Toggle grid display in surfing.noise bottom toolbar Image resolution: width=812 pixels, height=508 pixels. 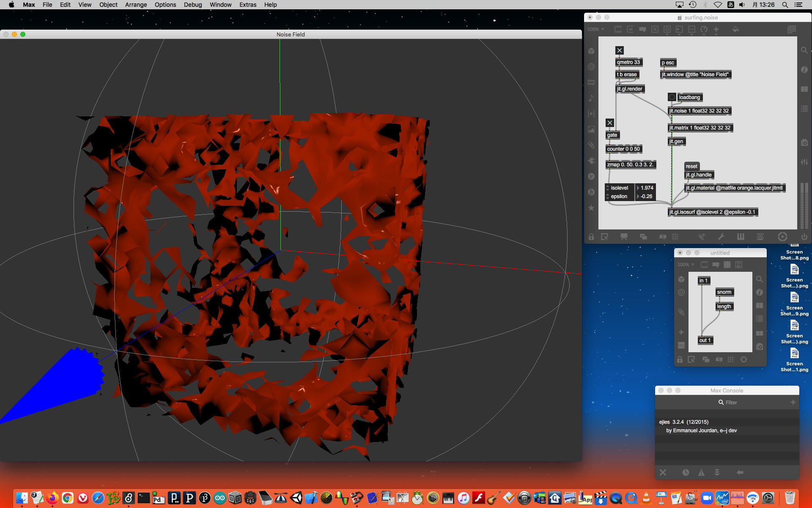675,237
